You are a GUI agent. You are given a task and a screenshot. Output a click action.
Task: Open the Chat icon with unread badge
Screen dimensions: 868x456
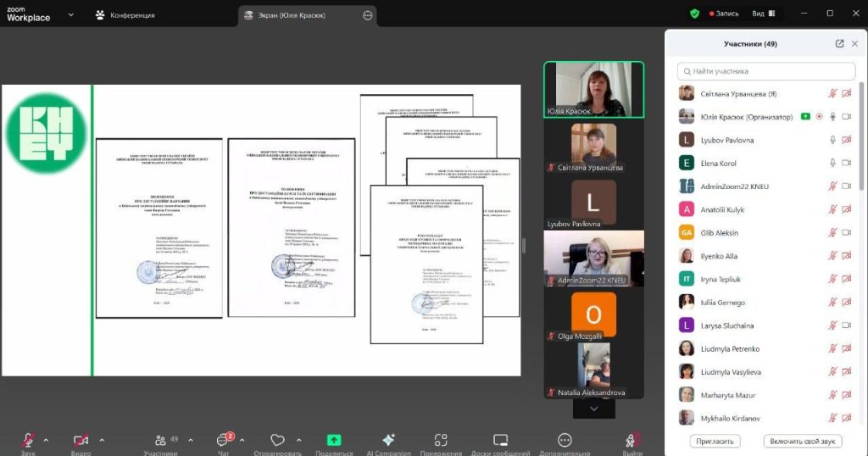pyautogui.click(x=223, y=440)
